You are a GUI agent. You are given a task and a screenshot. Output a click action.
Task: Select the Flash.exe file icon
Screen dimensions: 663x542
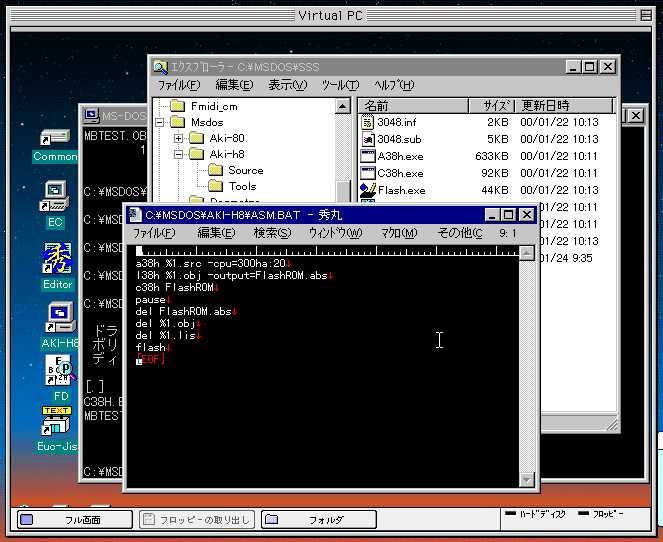tap(368, 190)
